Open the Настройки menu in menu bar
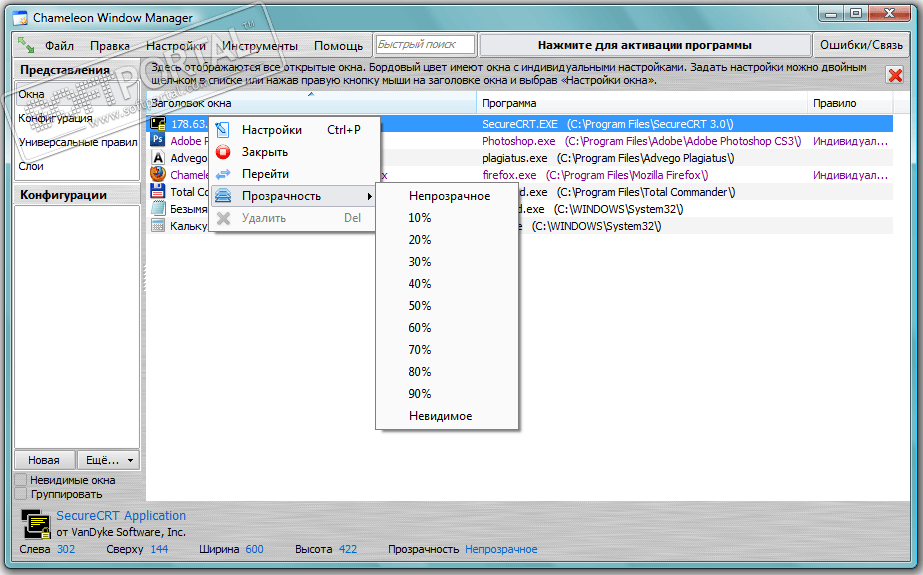 tap(176, 45)
